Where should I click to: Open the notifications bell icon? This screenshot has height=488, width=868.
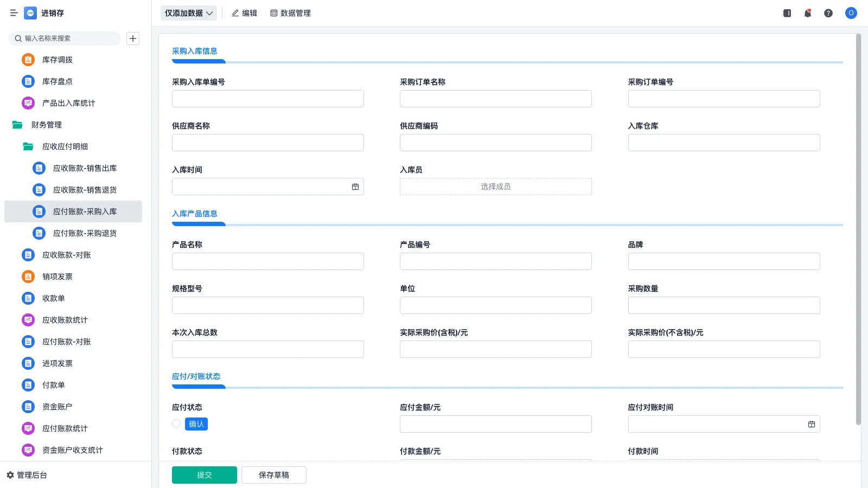(807, 13)
